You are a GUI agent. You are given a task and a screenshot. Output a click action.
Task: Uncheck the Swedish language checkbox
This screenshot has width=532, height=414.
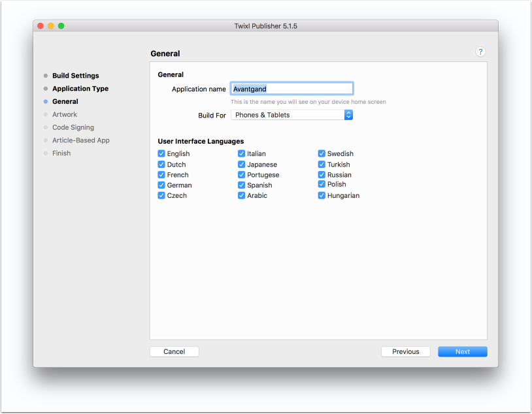pyautogui.click(x=322, y=153)
